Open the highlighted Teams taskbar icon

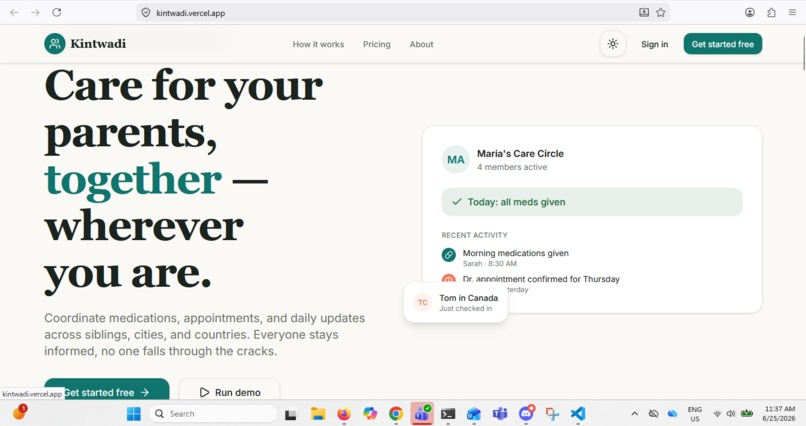coord(422,414)
